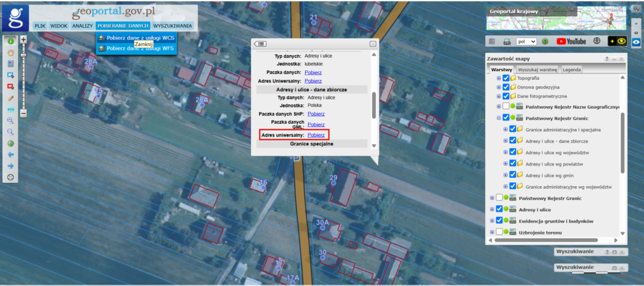Open the ANALIZY menu

(82, 26)
